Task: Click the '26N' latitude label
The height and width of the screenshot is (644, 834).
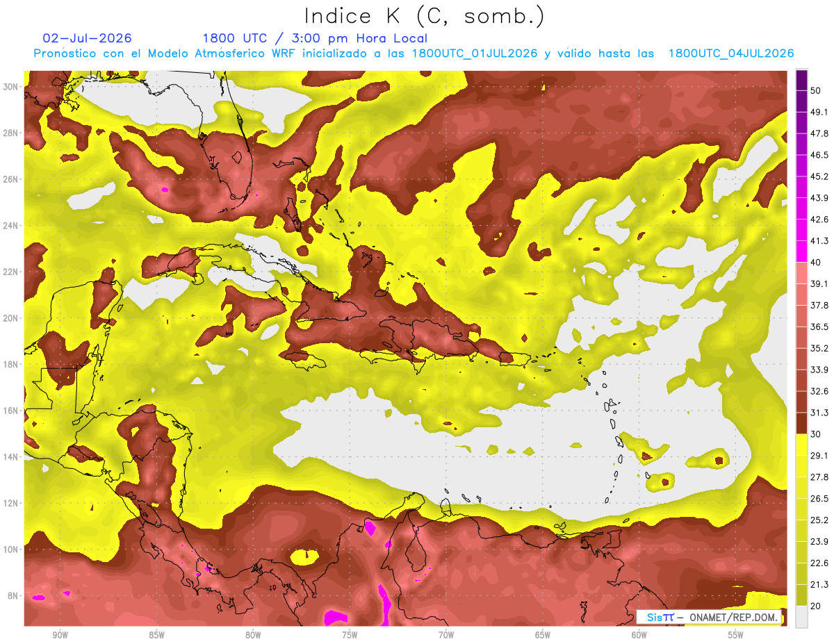Action: coord(10,179)
